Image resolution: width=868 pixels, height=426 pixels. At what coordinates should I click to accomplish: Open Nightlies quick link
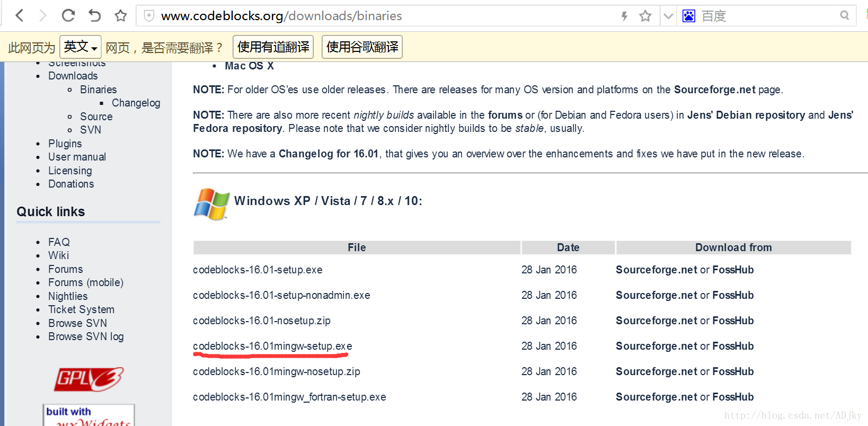(68, 296)
